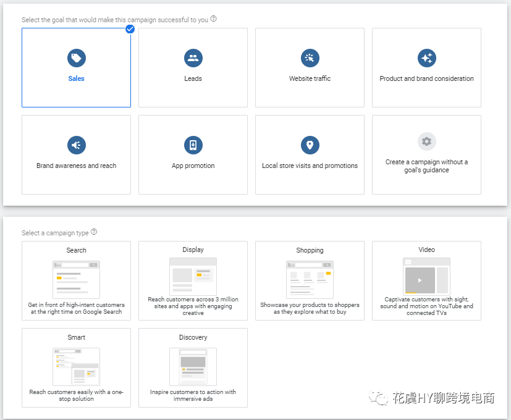The image size is (511, 420).
Task: Pick the Website traffic cursor icon
Action: coord(310,58)
